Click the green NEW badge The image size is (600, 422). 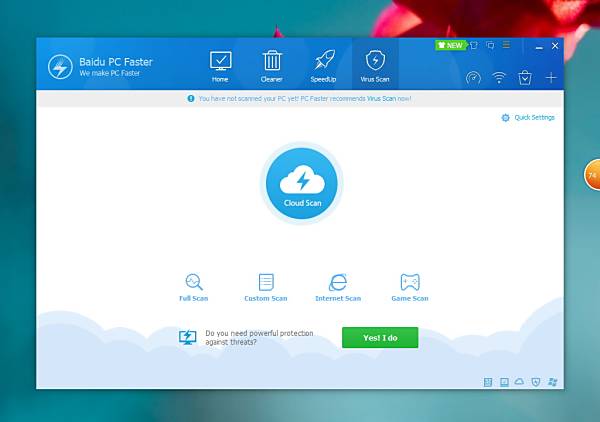[x=451, y=45]
